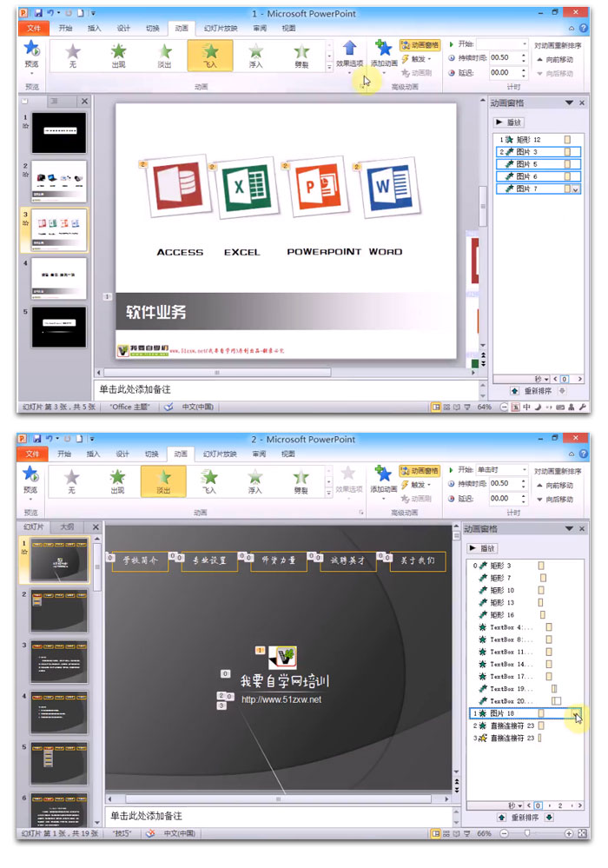This screenshot has height=868, width=608.
Task: Open 触发 dropdown in top window ribbon
Action: coord(417,59)
